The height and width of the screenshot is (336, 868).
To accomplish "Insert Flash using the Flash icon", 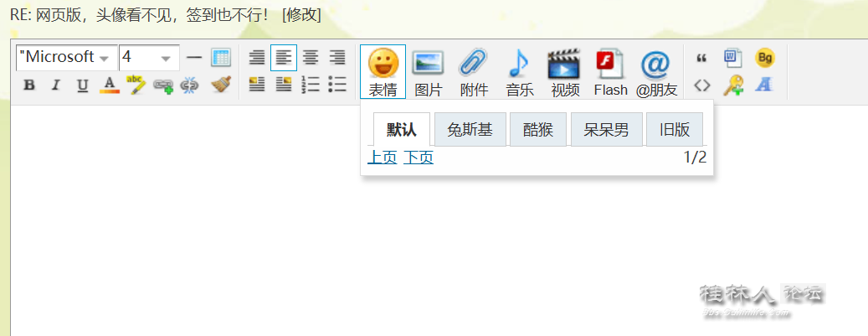I will (610, 71).
